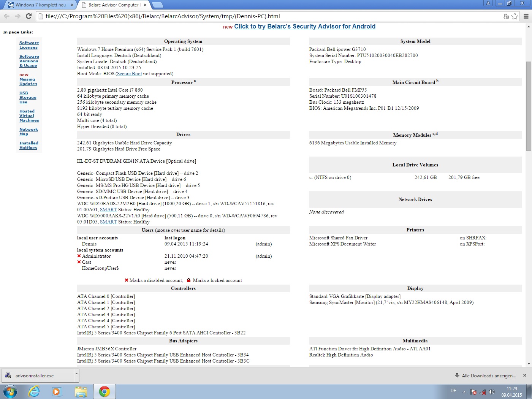Go to Installed Hotfixes section
Viewport: 532px width, 399px height.
click(28, 146)
